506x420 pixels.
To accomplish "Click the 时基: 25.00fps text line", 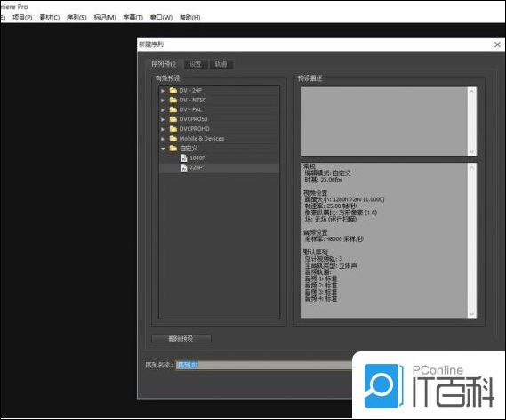I will pyautogui.click(x=324, y=180).
